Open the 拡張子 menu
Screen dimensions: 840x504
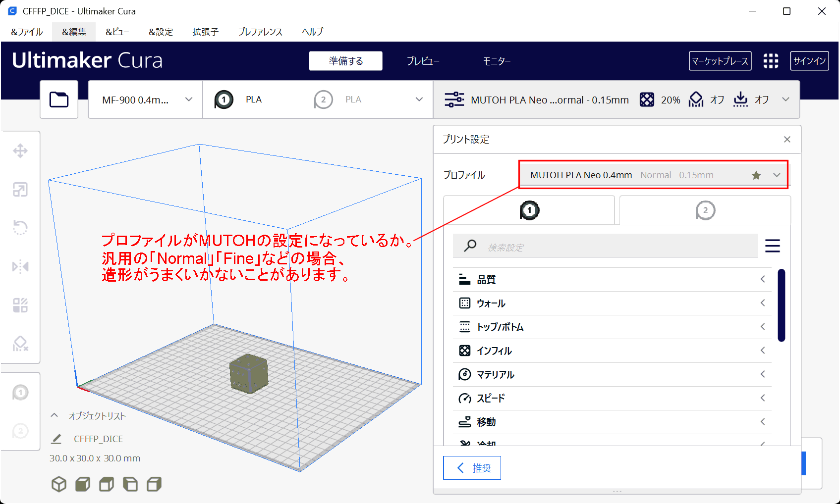click(205, 32)
